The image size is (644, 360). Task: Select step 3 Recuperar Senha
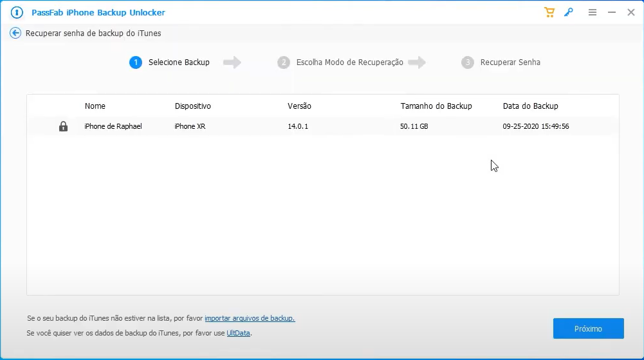[x=501, y=62]
